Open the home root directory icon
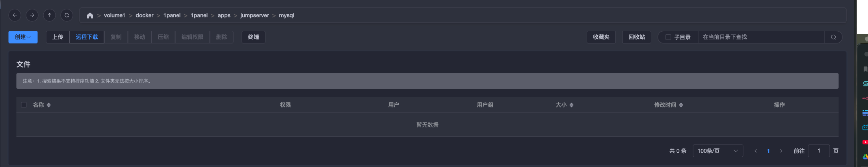This screenshot has width=868, height=167. click(90, 15)
